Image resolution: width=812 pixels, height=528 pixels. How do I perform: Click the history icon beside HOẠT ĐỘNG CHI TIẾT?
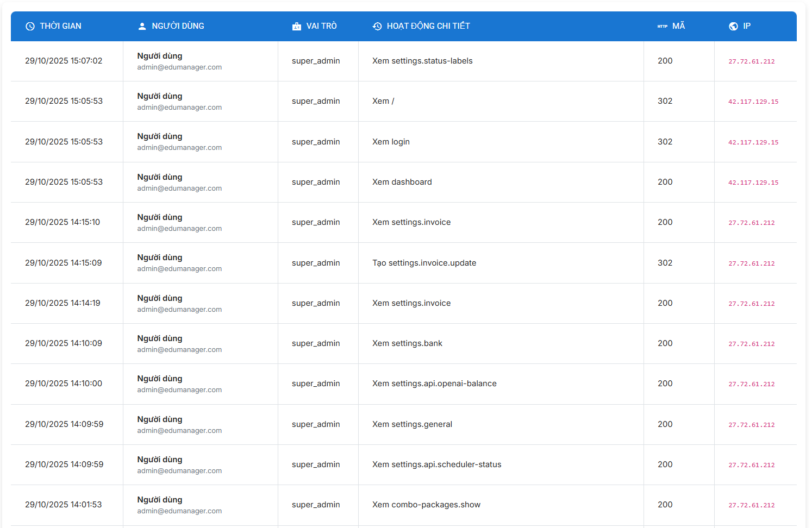click(377, 26)
